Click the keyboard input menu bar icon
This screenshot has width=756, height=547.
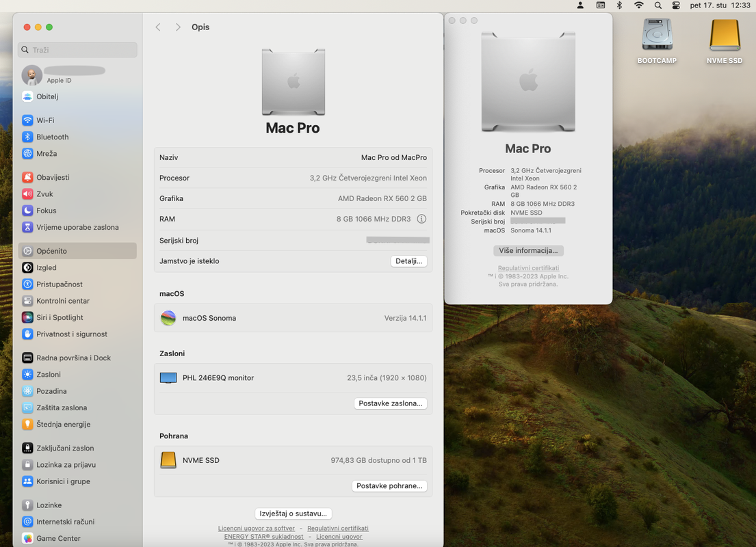point(600,5)
